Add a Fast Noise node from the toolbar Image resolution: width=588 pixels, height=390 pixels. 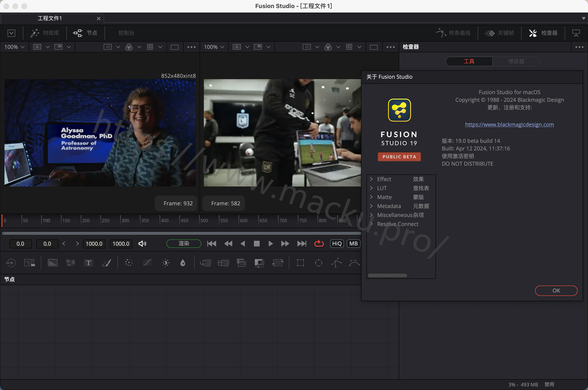[71, 263]
